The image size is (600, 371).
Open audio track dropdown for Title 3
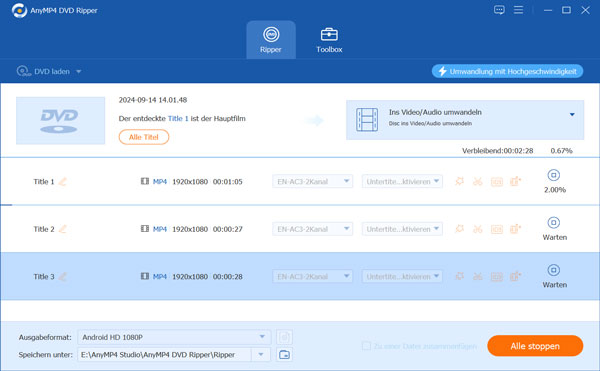point(312,277)
